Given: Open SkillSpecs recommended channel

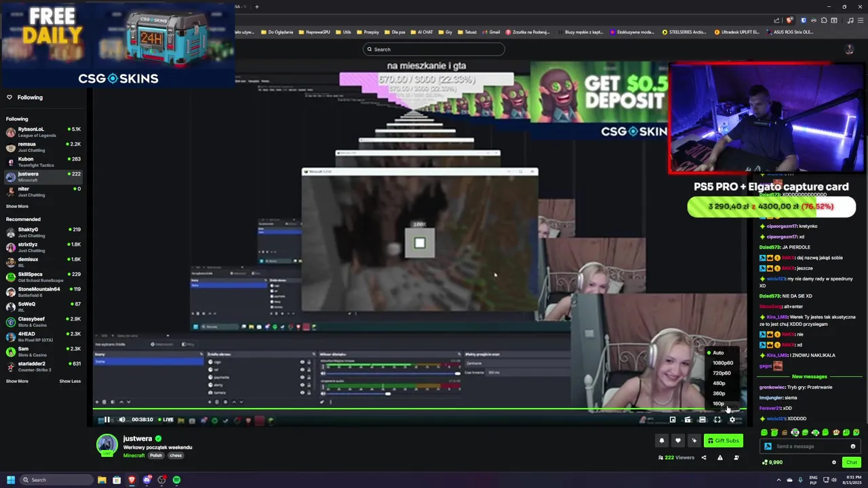Looking at the screenshot, I should [x=43, y=277].
